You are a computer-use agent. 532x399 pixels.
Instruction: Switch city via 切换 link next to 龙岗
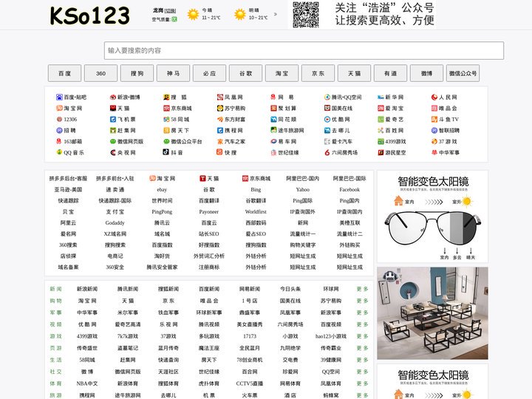tap(170, 10)
